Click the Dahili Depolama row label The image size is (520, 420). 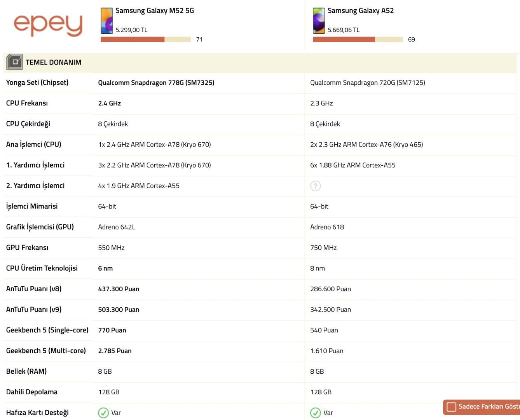(x=32, y=392)
